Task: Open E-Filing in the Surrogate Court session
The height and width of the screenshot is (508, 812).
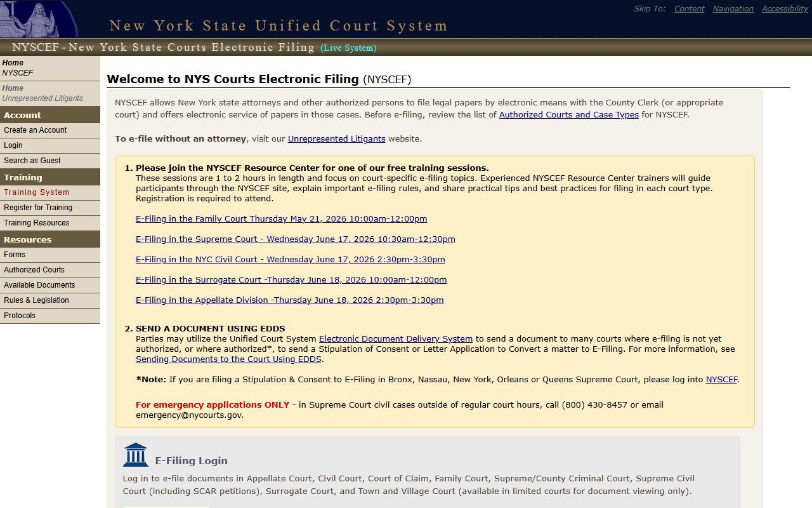Action: pyautogui.click(x=291, y=280)
